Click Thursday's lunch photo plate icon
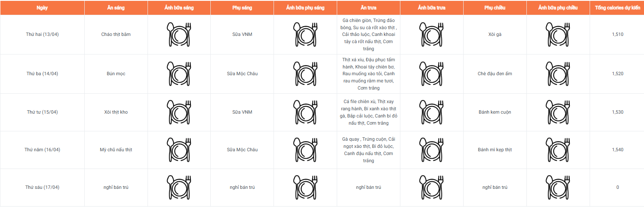 click(x=432, y=150)
